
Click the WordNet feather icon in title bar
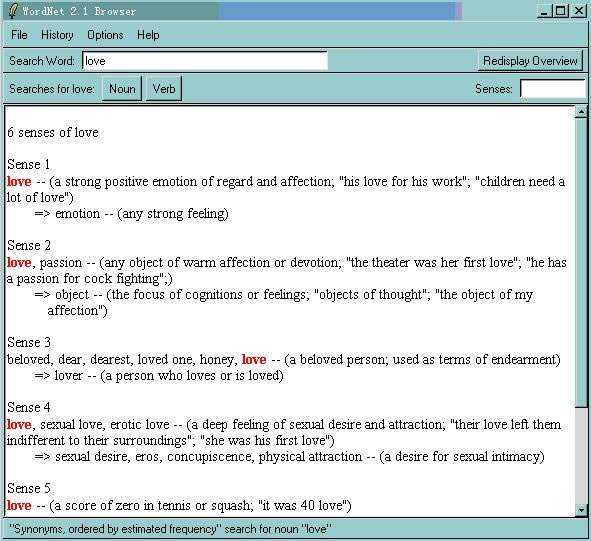point(12,11)
